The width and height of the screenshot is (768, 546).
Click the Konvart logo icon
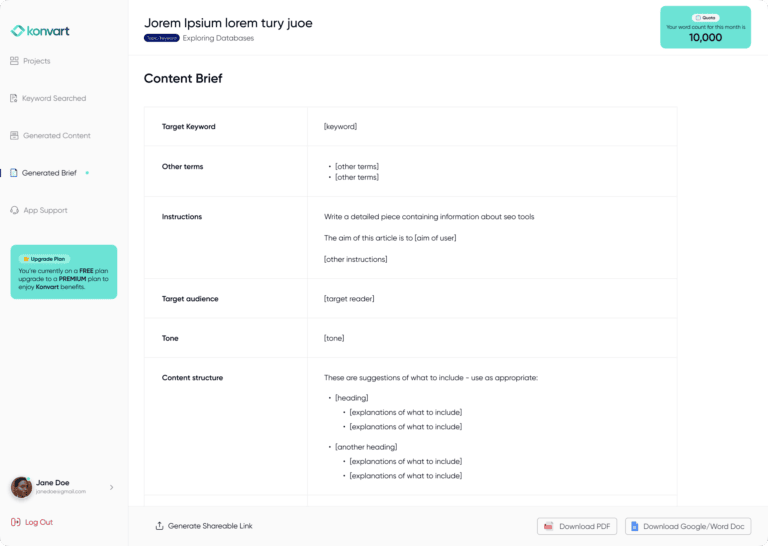[17, 31]
